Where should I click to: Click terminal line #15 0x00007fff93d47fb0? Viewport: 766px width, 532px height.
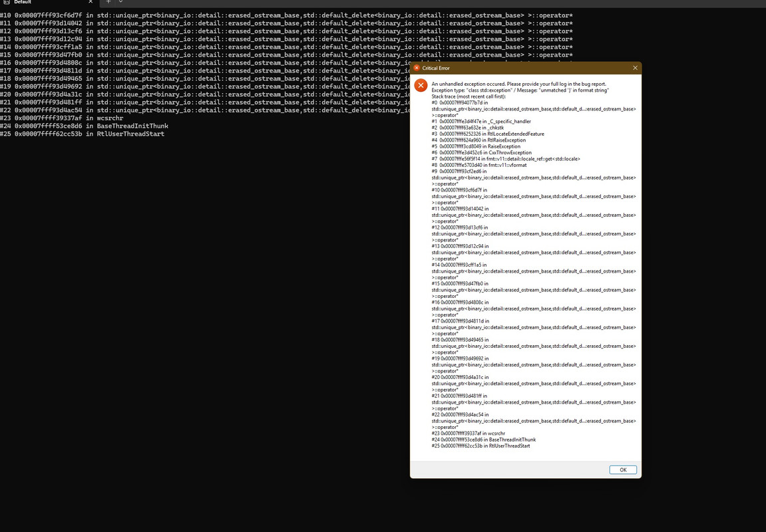[x=286, y=55]
